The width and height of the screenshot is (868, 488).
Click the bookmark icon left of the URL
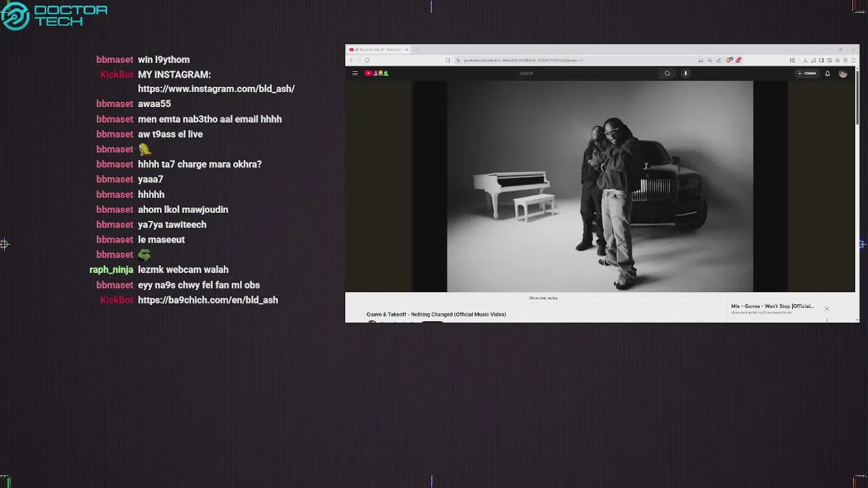click(x=448, y=60)
